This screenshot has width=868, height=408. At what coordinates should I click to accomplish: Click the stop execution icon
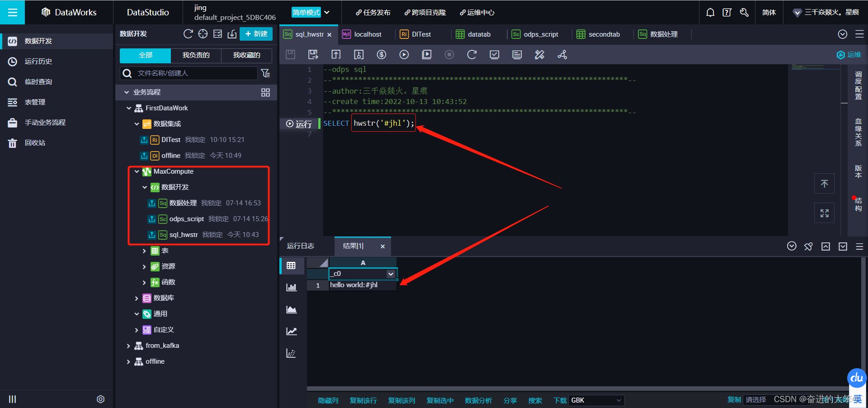coord(449,55)
